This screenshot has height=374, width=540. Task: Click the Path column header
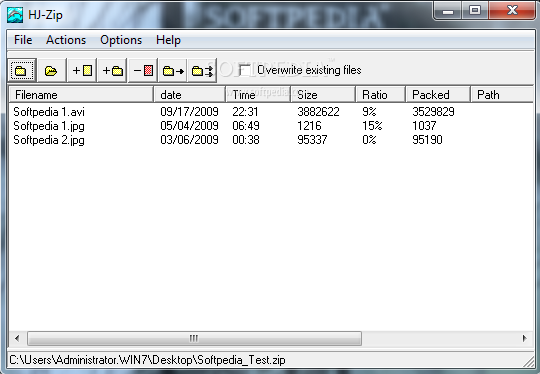(502, 95)
